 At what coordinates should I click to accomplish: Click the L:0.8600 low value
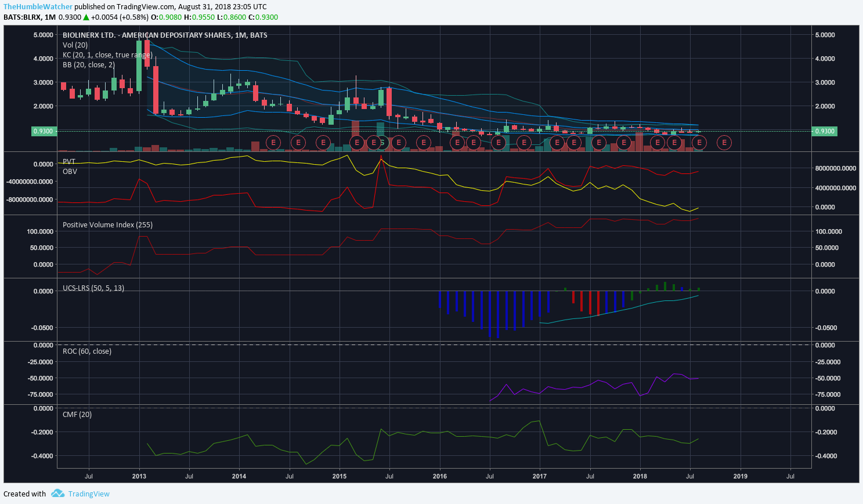click(231, 17)
